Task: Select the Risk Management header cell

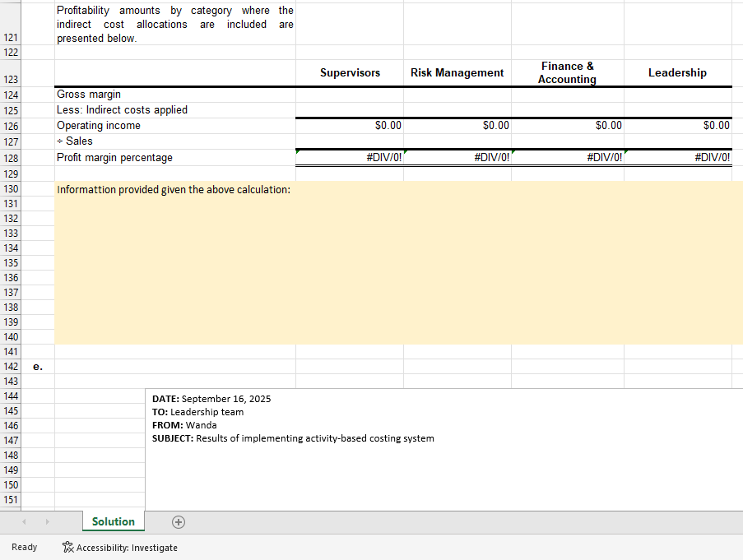Action: pos(457,73)
